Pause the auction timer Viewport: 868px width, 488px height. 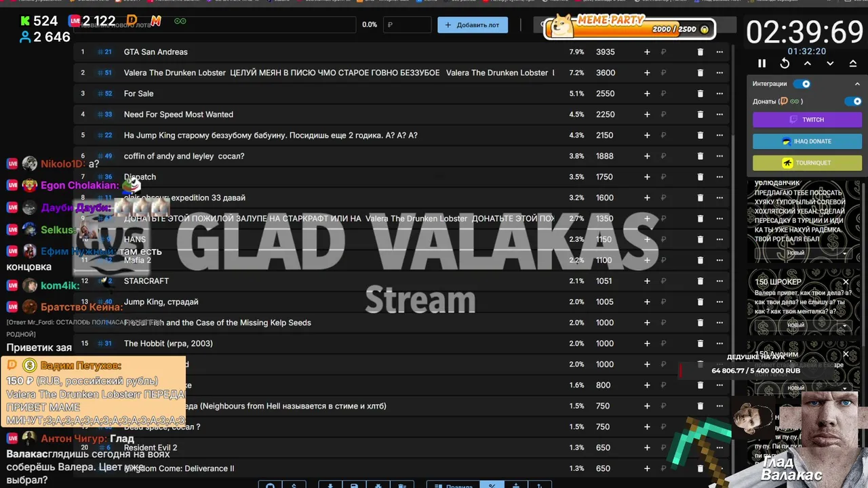tap(762, 63)
